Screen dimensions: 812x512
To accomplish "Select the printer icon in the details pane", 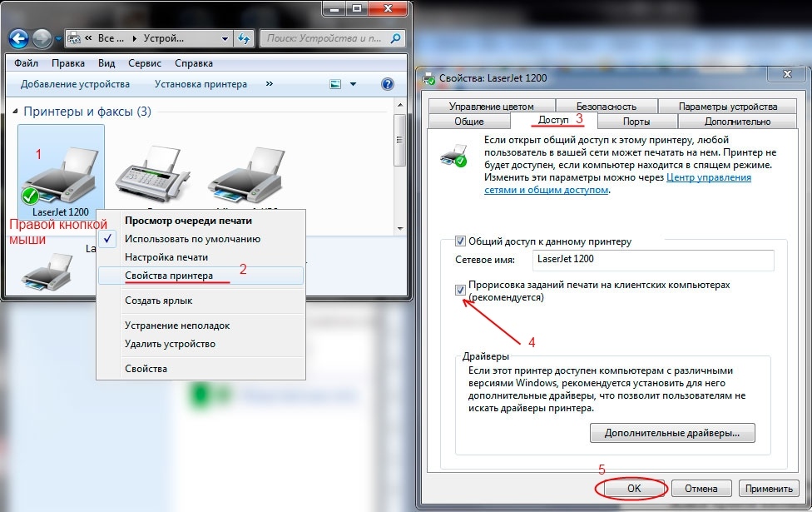I will pos(47,271).
